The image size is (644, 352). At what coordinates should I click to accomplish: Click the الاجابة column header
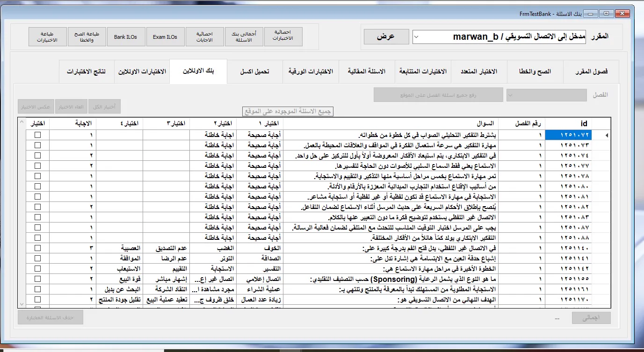click(x=73, y=123)
